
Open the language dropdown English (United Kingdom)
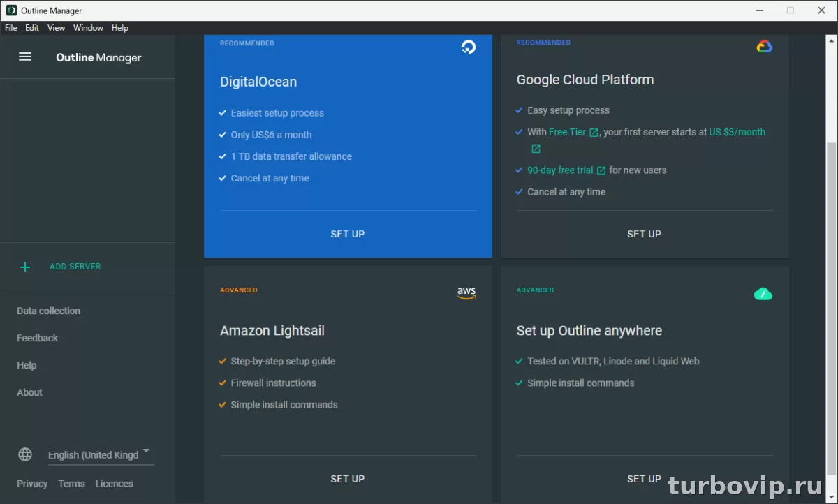[x=101, y=454]
